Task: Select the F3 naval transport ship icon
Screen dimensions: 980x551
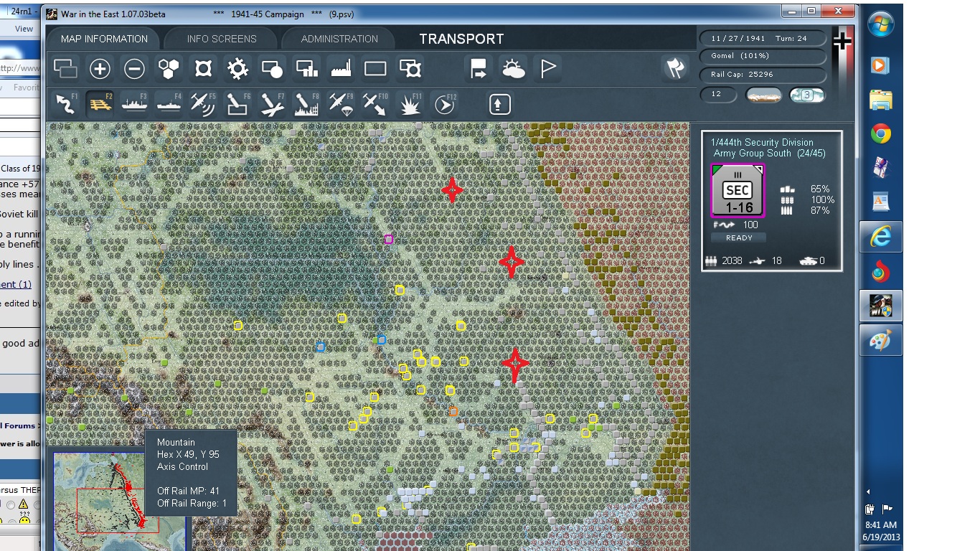Action: pyautogui.click(x=134, y=104)
